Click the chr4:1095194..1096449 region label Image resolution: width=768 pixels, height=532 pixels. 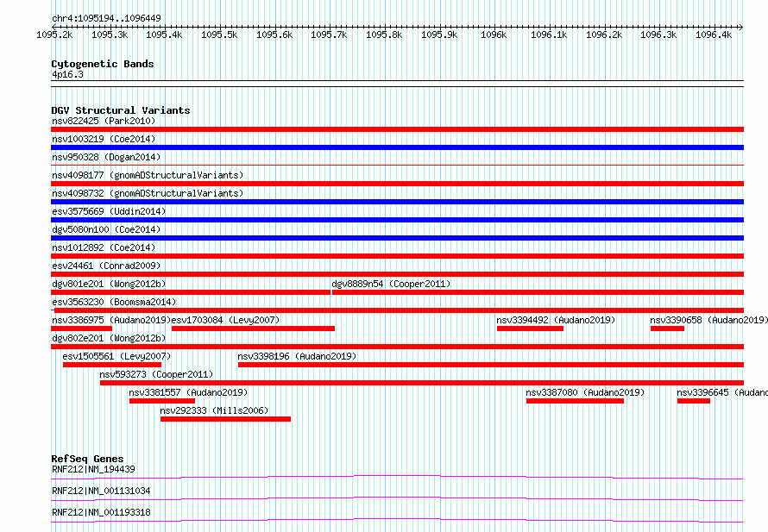pyautogui.click(x=106, y=19)
